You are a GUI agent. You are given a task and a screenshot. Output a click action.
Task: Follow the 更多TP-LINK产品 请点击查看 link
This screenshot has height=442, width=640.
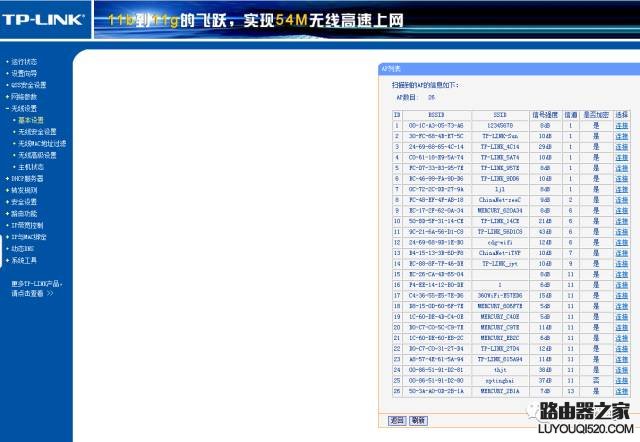pos(36,289)
